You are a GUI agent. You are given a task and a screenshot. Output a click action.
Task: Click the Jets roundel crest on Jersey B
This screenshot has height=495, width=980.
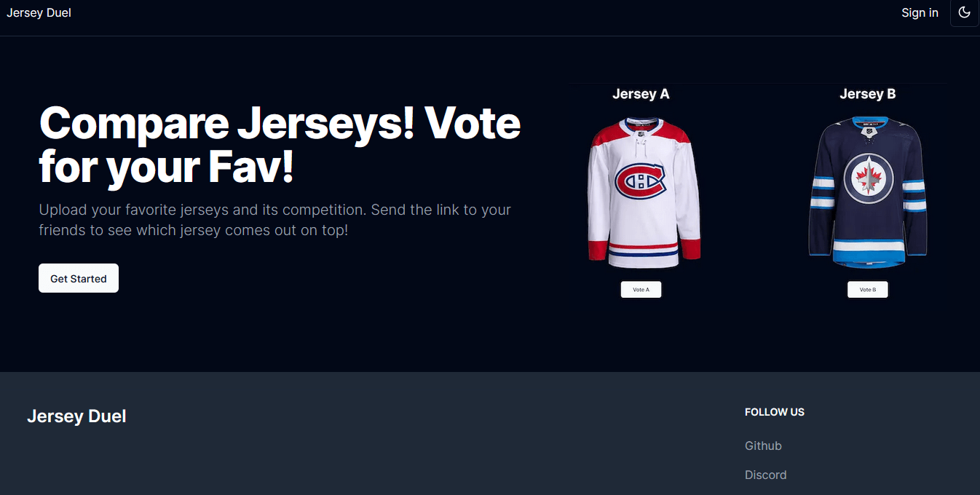pos(868,179)
